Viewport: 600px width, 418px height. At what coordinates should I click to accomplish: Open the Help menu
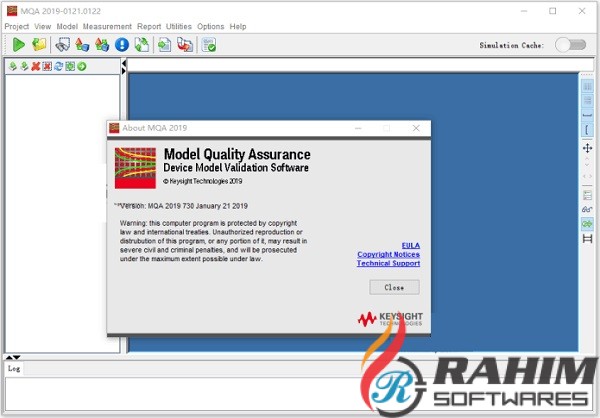(x=238, y=26)
